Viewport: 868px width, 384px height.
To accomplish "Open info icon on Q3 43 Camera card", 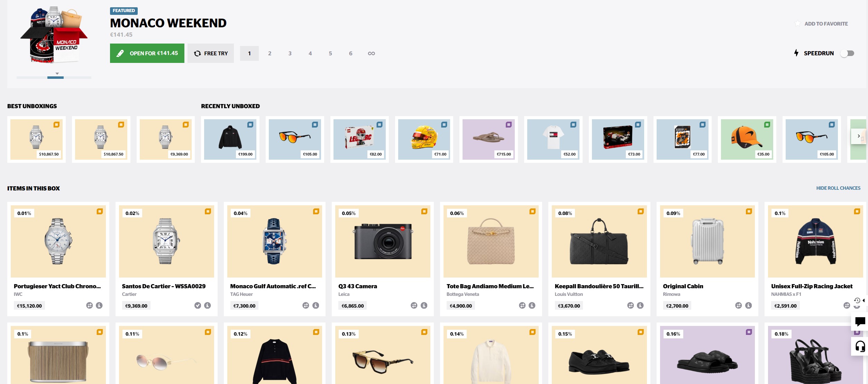I will 424,306.
